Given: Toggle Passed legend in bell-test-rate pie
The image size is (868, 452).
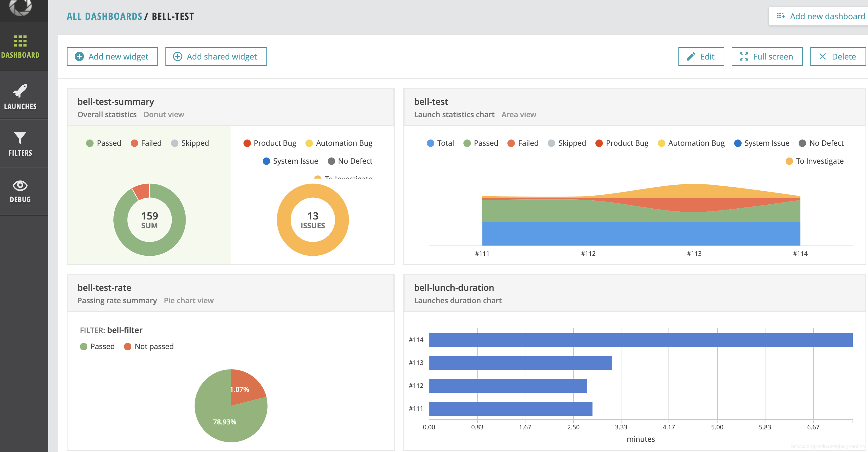Looking at the screenshot, I should [97, 346].
